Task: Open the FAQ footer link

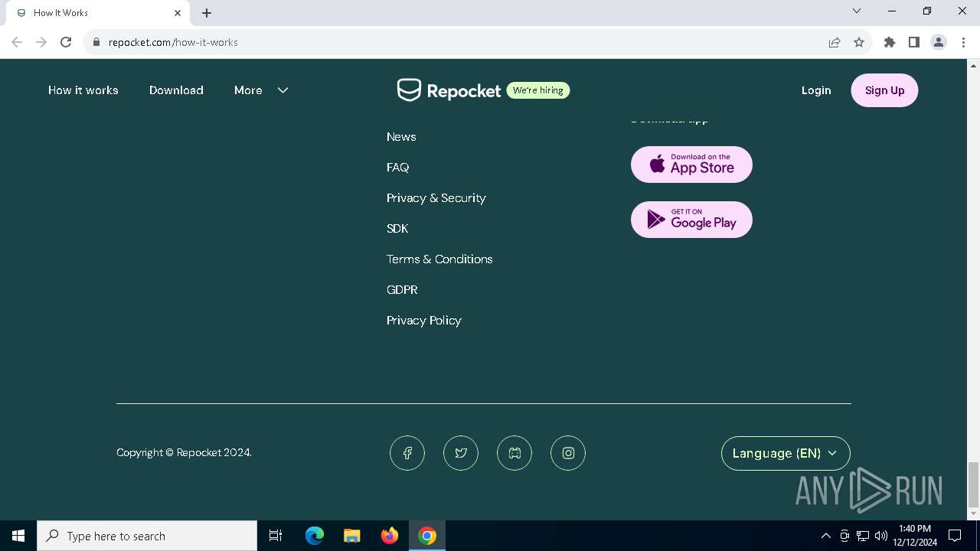Action: (398, 168)
